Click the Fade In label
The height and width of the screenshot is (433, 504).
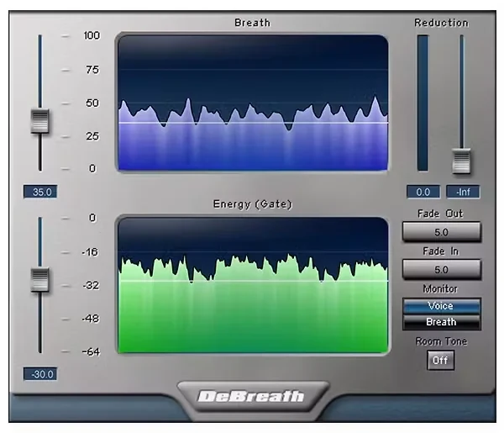pos(440,251)
